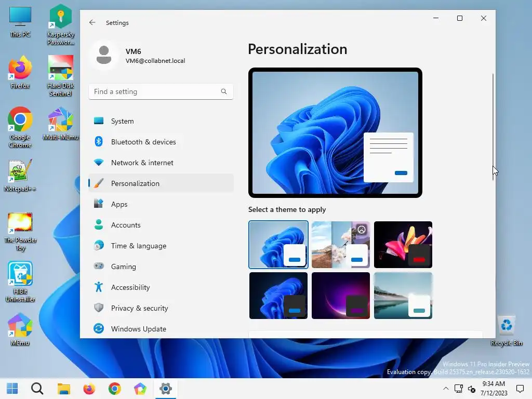532x399 pixels.
Task: Click the taskbar Search icon
Action: coord(37,389)
